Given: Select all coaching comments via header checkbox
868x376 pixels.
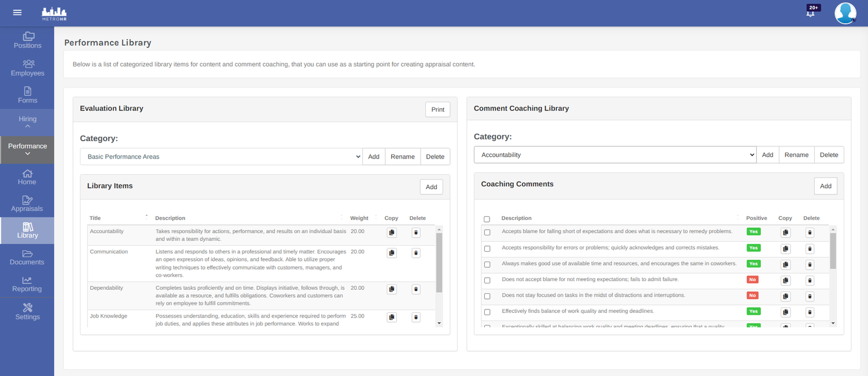Looking at the screenshot, I should click(487, 218).
